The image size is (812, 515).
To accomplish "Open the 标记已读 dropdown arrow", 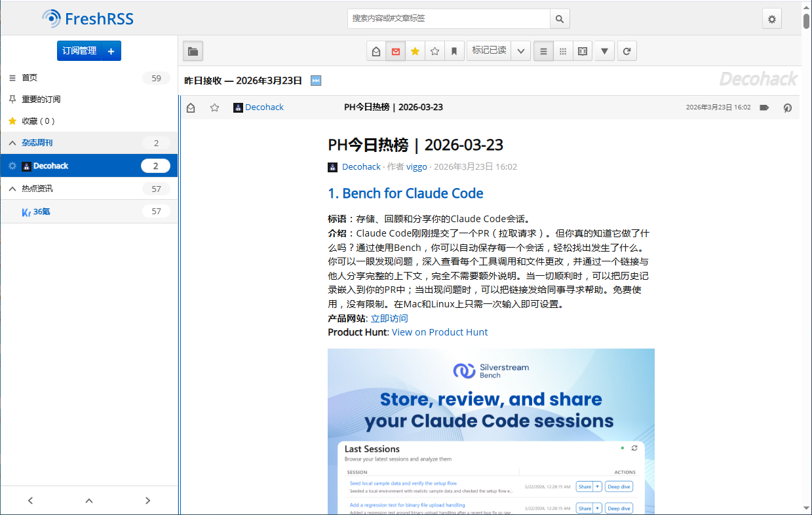I will pos(520,51).
